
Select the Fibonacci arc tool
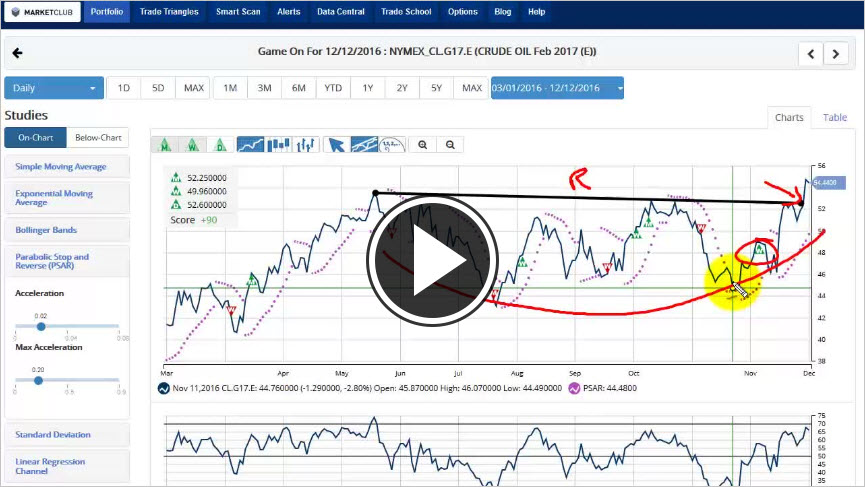click(x=393, y=145)
